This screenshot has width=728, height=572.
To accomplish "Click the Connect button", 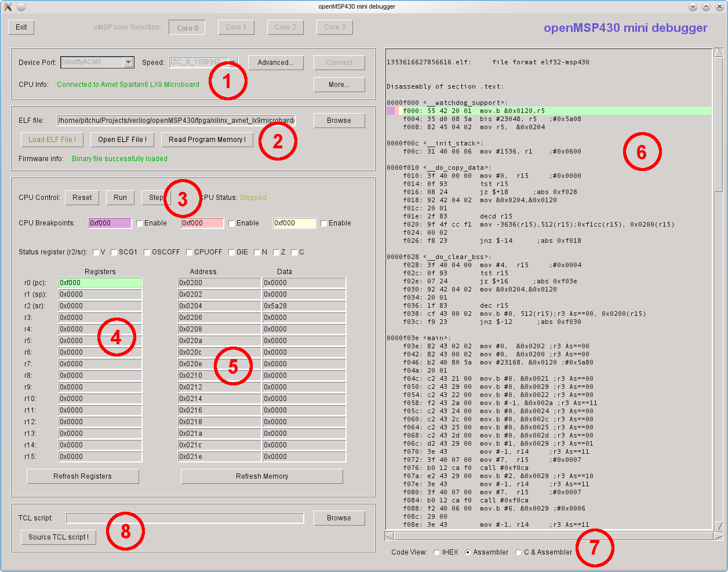I will pyautogui.click(x=339, y=63).
